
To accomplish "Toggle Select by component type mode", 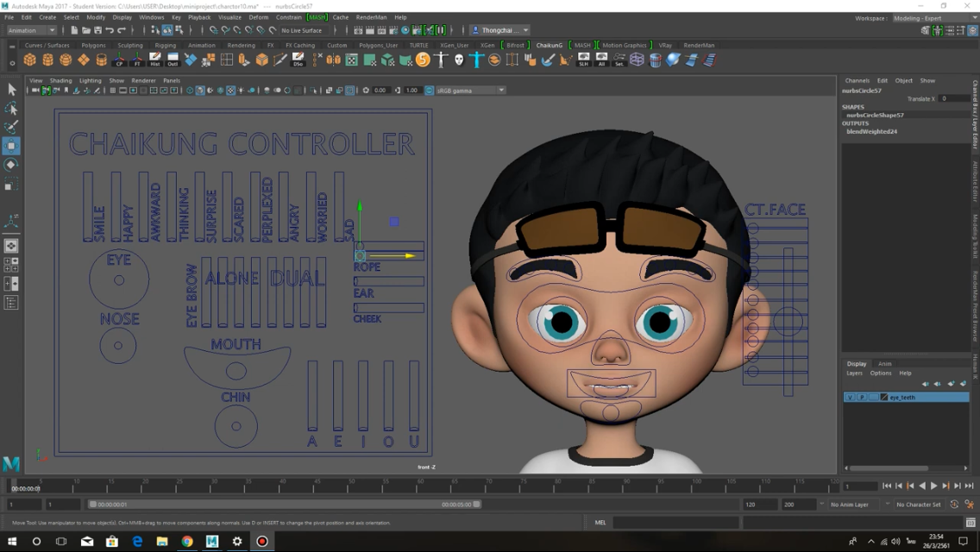I will point(179,30).
